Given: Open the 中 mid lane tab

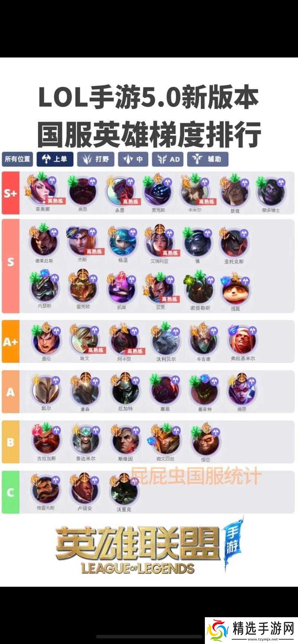Looking at the screenshot, I should pos(133,159).
